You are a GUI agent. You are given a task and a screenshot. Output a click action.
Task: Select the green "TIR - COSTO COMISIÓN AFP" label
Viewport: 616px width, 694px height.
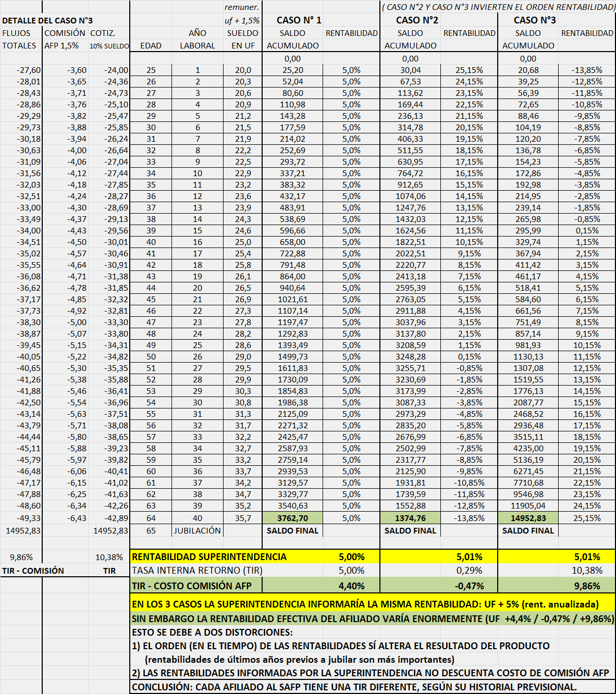coord(192,586)
